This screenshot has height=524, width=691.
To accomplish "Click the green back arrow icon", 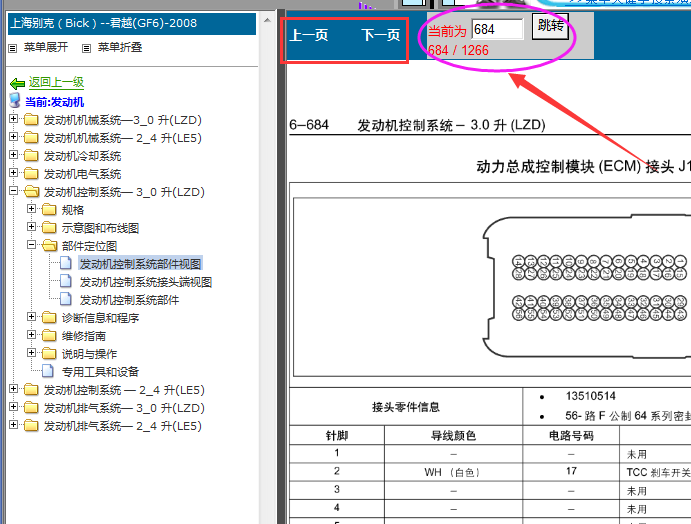I will click(x=18, y=83).
